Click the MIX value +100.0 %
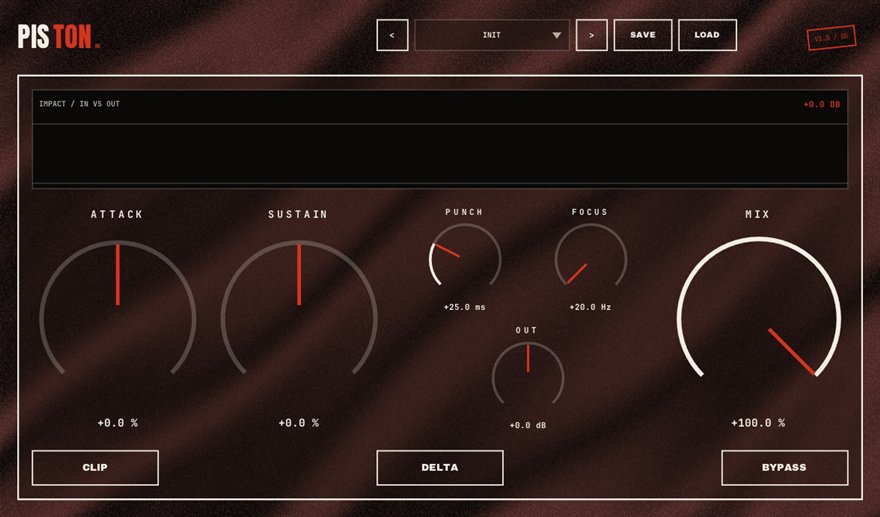Screen dimensions: 880x517 coord(758,423)
